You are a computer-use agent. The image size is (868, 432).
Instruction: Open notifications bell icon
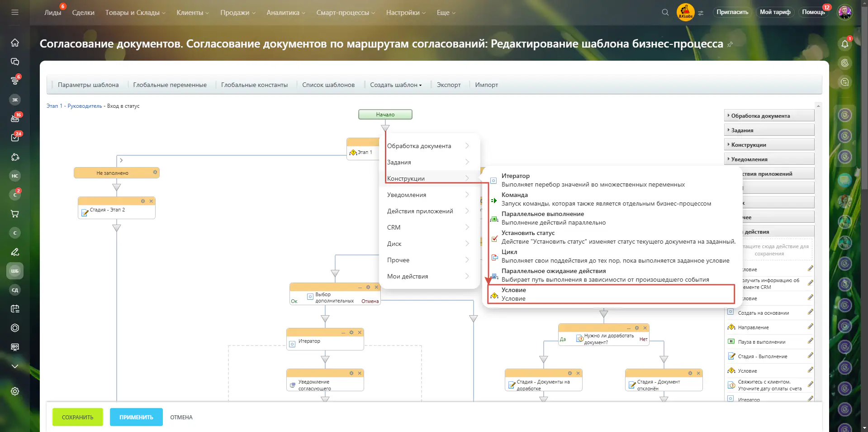(x=844, y=44)
